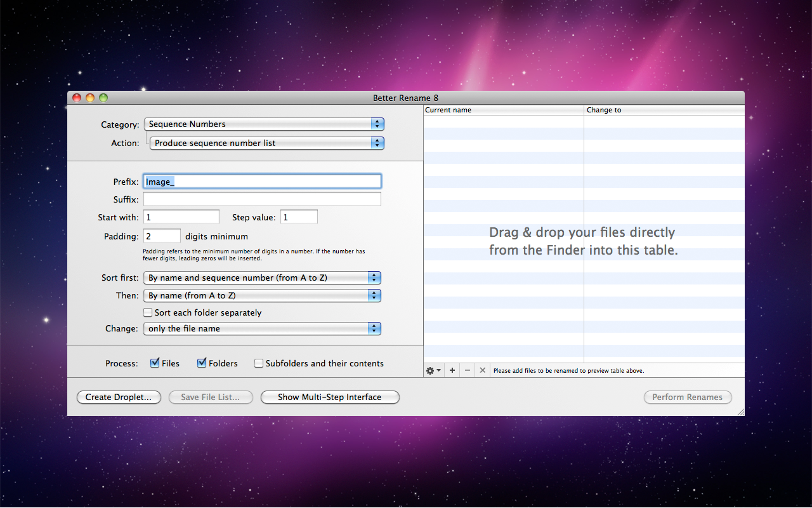Screen dimensions: 812x508
Task: Focus the Suffix text field
Action: click(x=262, y=199)
